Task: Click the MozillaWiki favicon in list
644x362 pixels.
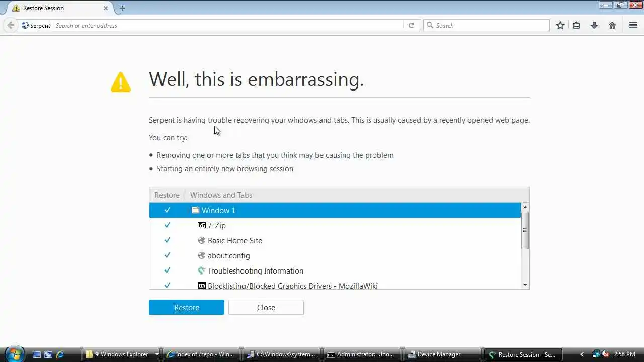Action: pos(202,285)
